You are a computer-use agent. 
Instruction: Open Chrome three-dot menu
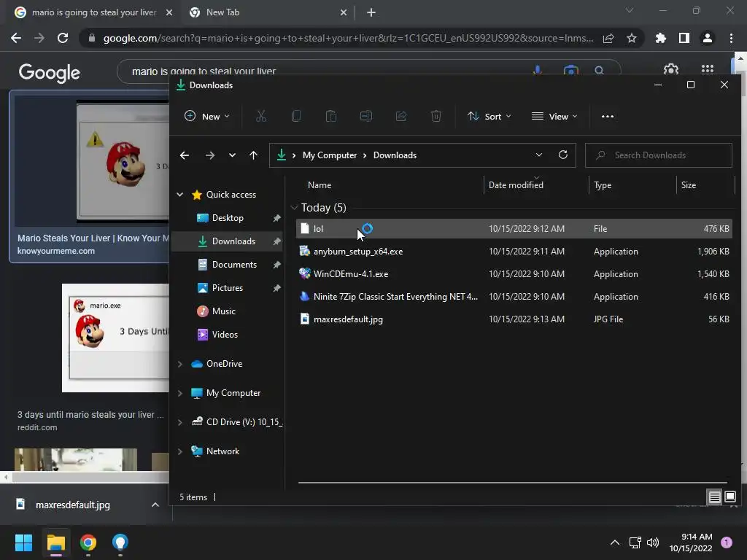pyautogui.click(x=731, y=38)
